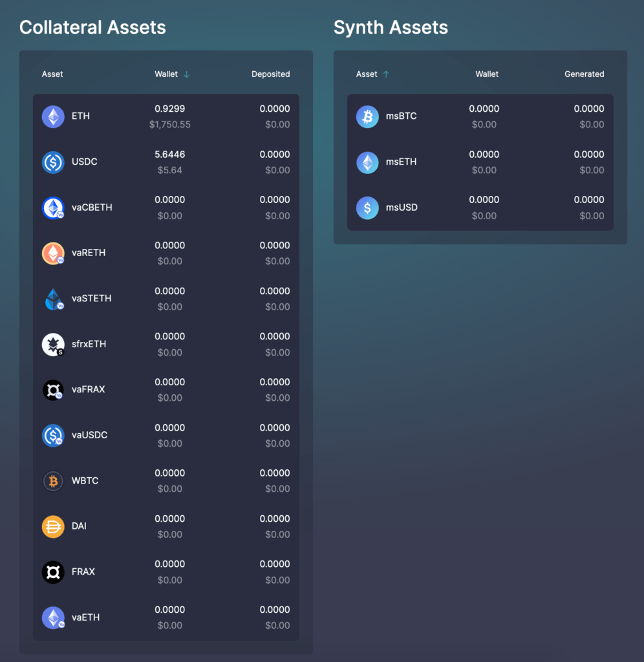This screenshot has width=644, height=662.
Task: Toggle the Wallet sort arrow in Collateral Assets
Action: tap(187, 74)
